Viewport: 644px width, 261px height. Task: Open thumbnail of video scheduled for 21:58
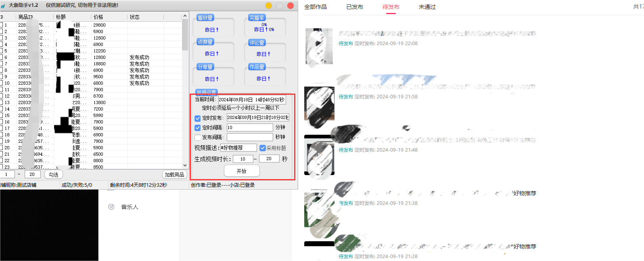(319, 103)
